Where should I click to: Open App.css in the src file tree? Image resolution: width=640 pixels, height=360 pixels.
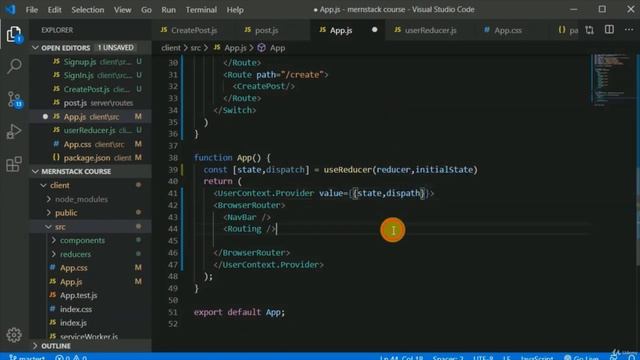pyautogui.click(x=91, y=268)
